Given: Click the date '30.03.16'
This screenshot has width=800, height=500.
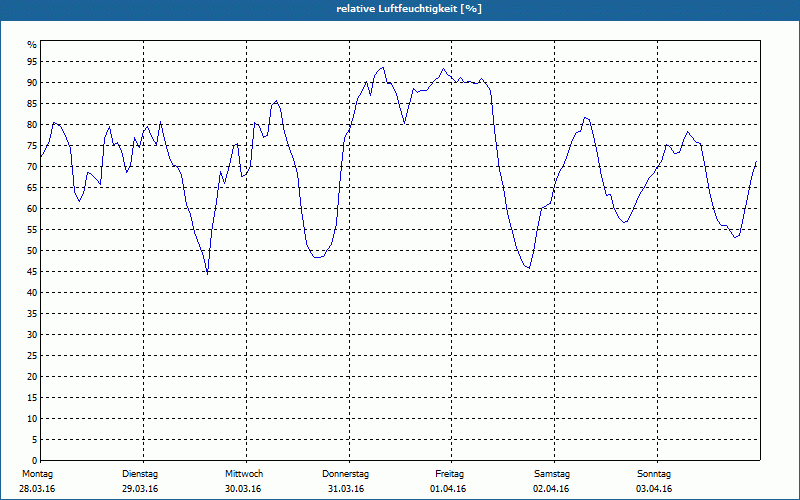Looking at the screenshot, I should click(x=243, y=489).
